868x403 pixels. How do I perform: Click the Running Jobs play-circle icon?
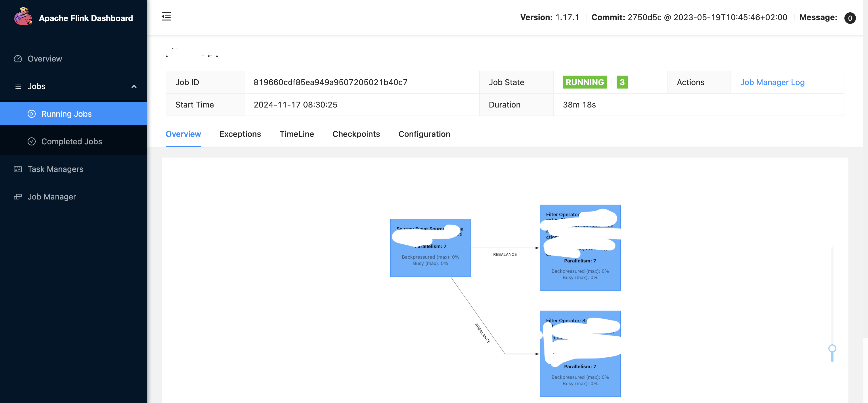(32, 114)
